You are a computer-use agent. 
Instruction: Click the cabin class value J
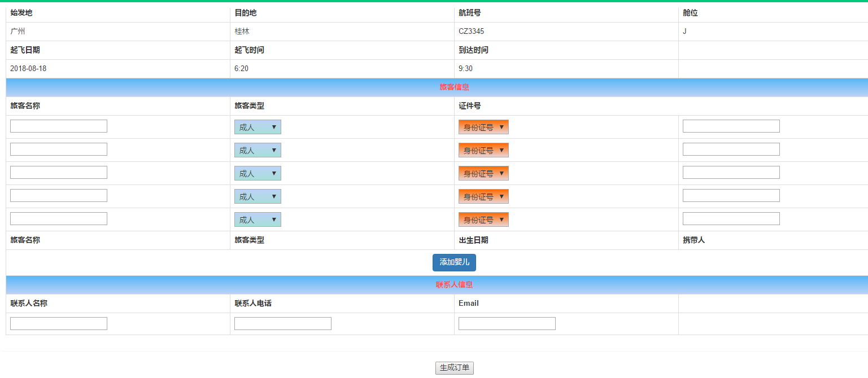(x=684, y=32)
